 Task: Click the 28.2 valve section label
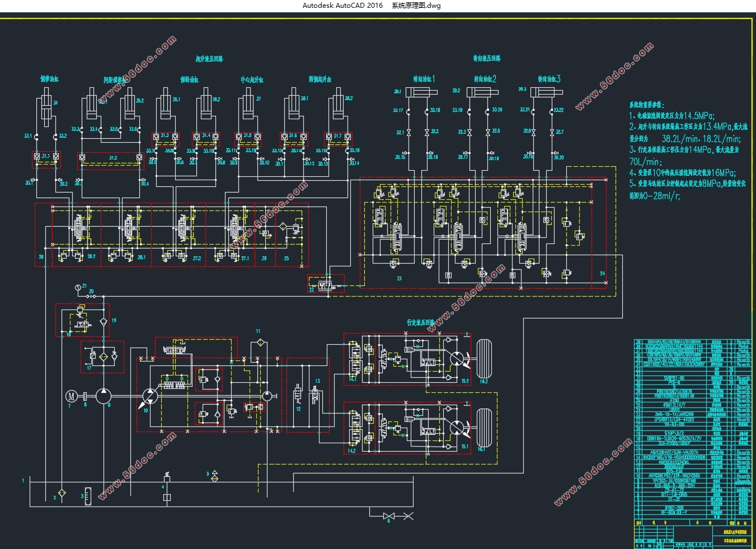tap(91, 257)
